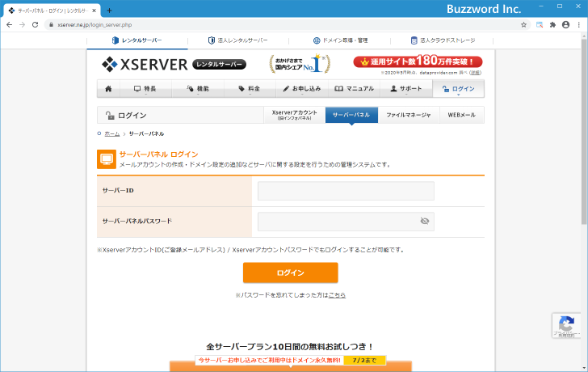This screenshot has height=372, width=588.
Task: Click the orange ログイン button
Action: coord(290,273)
